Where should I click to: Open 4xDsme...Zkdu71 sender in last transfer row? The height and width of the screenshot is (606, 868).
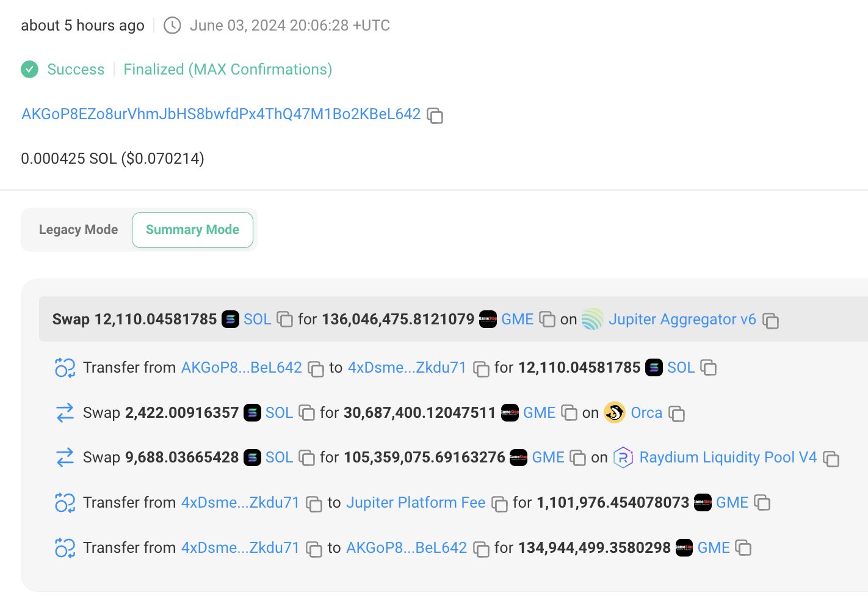241,548
